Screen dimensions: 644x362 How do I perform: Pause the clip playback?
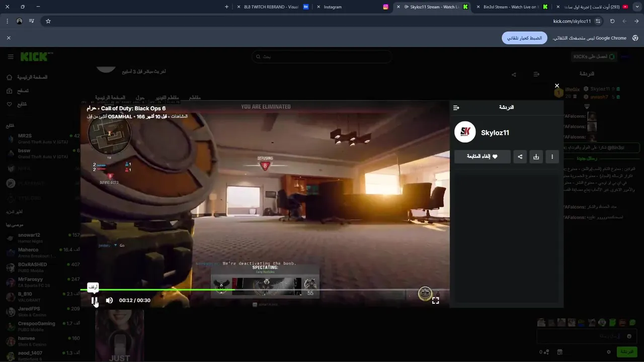click(x=94, y=300)
